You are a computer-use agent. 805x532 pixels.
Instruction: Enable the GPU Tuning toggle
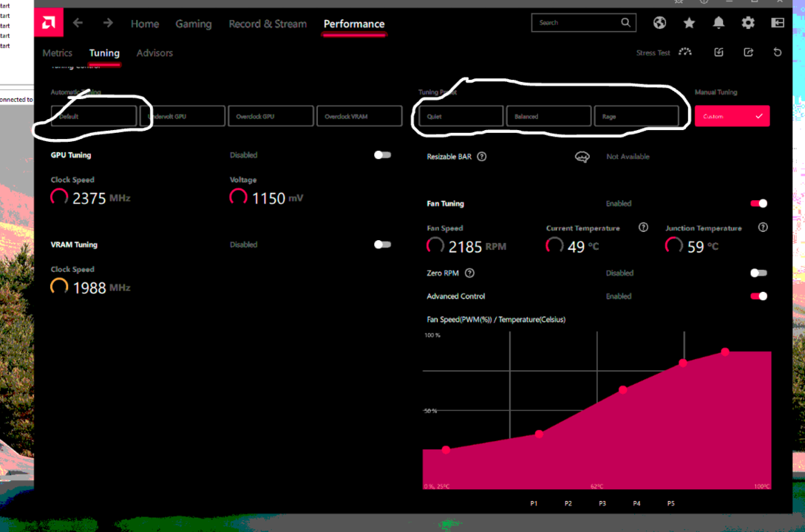coord(382,155)
